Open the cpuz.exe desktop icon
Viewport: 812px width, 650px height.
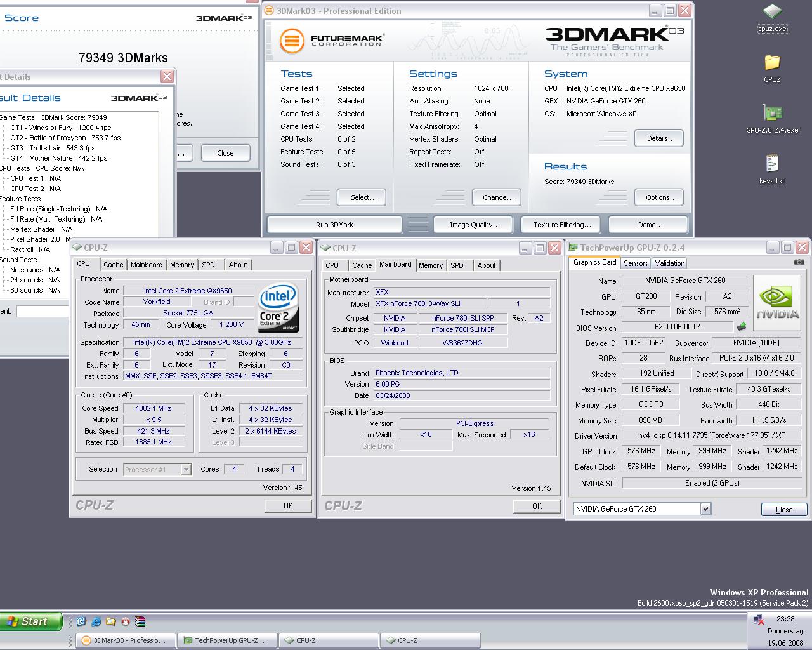click(x=772, y=18)
